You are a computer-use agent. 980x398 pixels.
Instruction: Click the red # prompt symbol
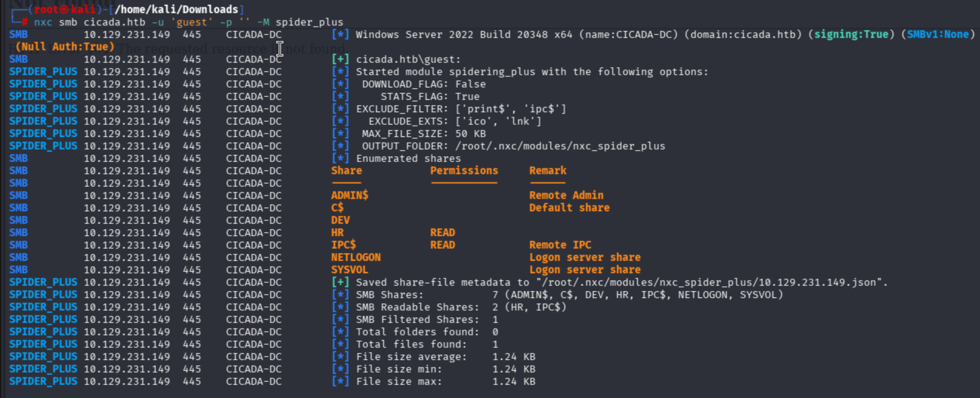(25, 22)
